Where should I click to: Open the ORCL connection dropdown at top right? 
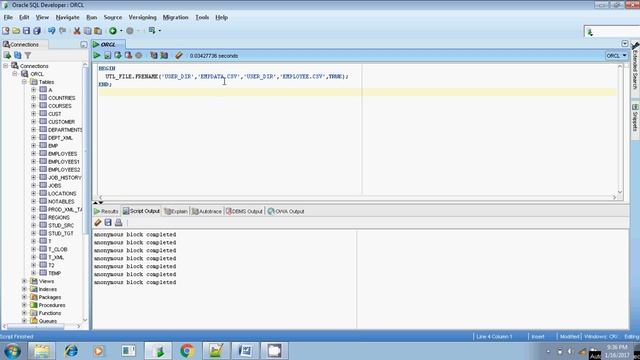click(x=616, y=56)
